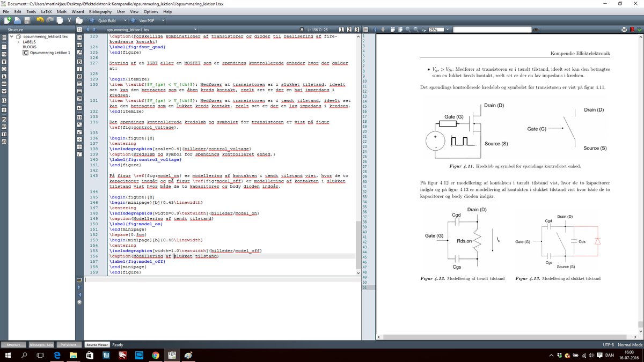Run Quick Build with the blue arrow

[x=92, y=20]
